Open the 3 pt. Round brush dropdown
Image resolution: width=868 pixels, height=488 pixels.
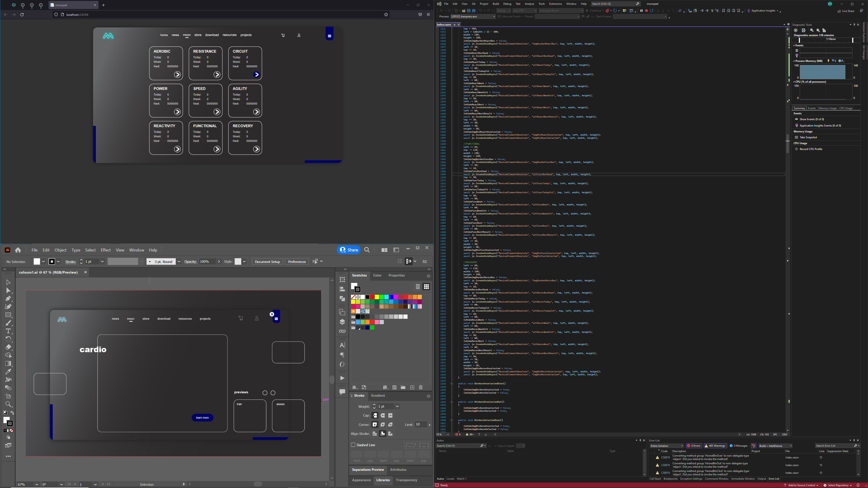[179, 262]
